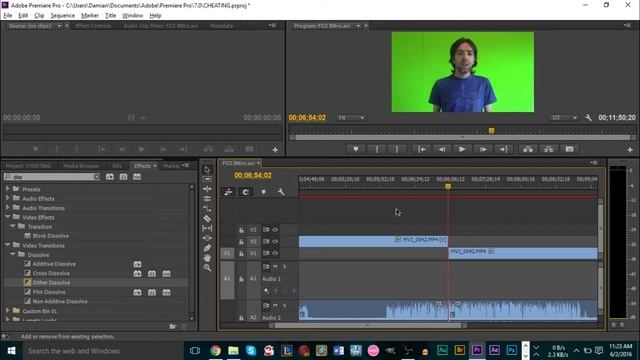Select the Slide tool
Screen dimensions: 640x360
coord(207,238)
